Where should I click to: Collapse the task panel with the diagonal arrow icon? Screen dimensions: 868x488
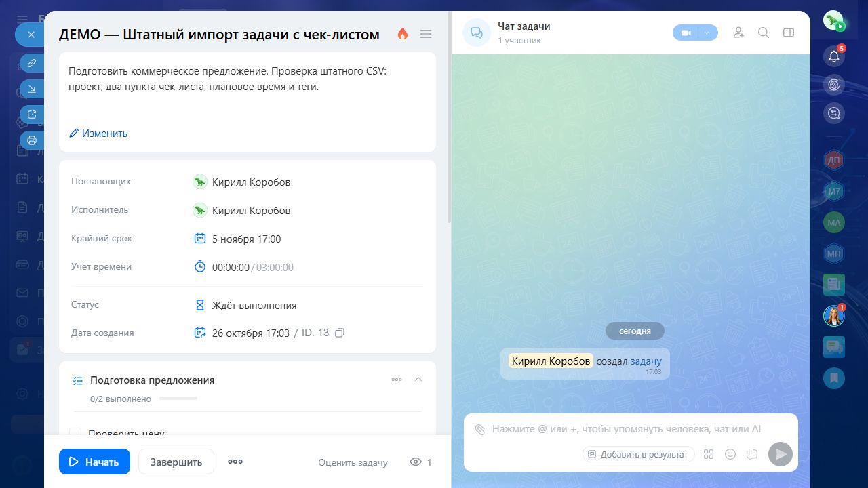pos(31,89)
